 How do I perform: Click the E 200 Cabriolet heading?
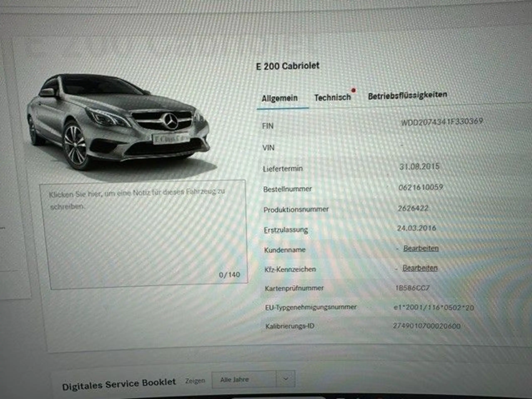point(288,66)
